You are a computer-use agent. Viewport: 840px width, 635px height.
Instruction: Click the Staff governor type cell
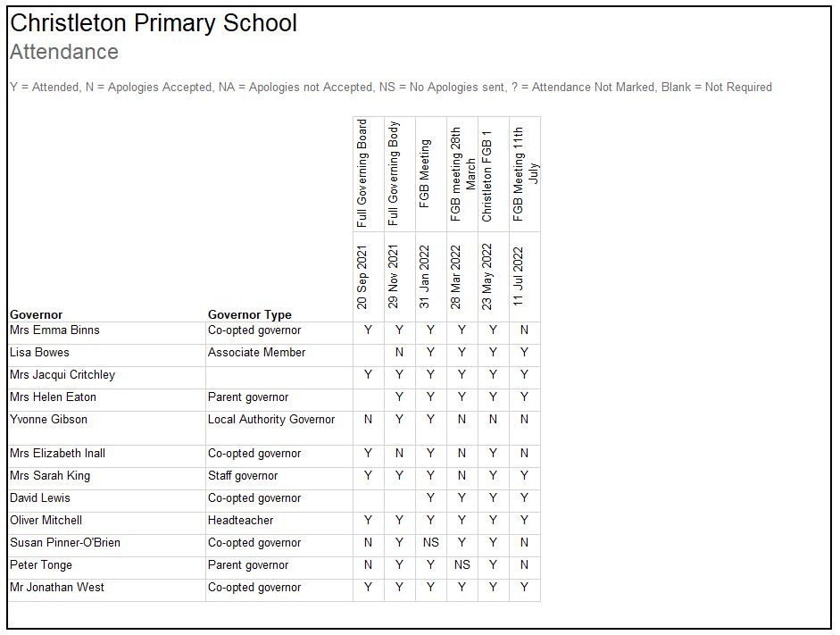tap(243, 476)
